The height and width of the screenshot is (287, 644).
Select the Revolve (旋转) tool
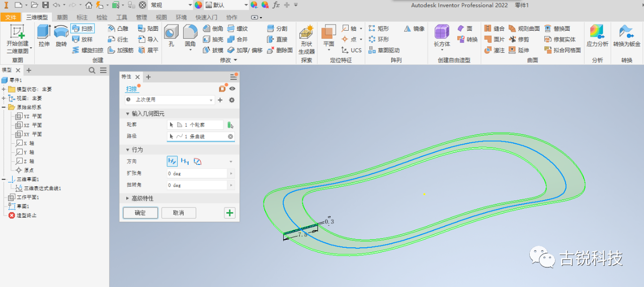(61, 36)
